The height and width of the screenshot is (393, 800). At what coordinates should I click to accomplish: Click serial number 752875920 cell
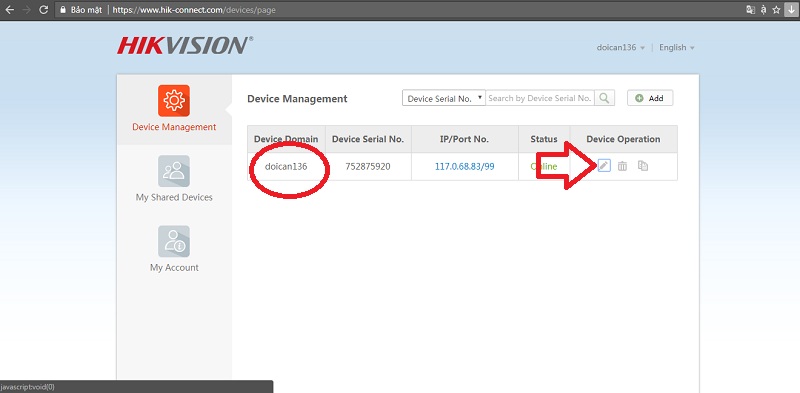point(368,166)
